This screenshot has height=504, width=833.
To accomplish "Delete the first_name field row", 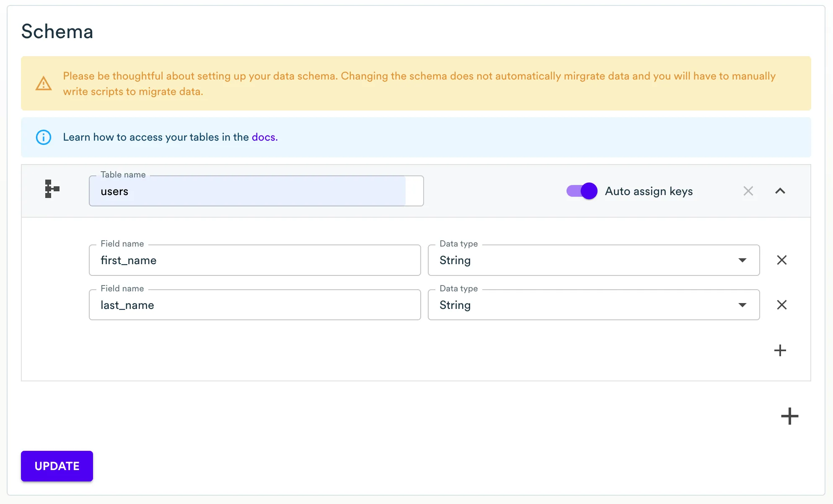I will click(x=781, y=260).
